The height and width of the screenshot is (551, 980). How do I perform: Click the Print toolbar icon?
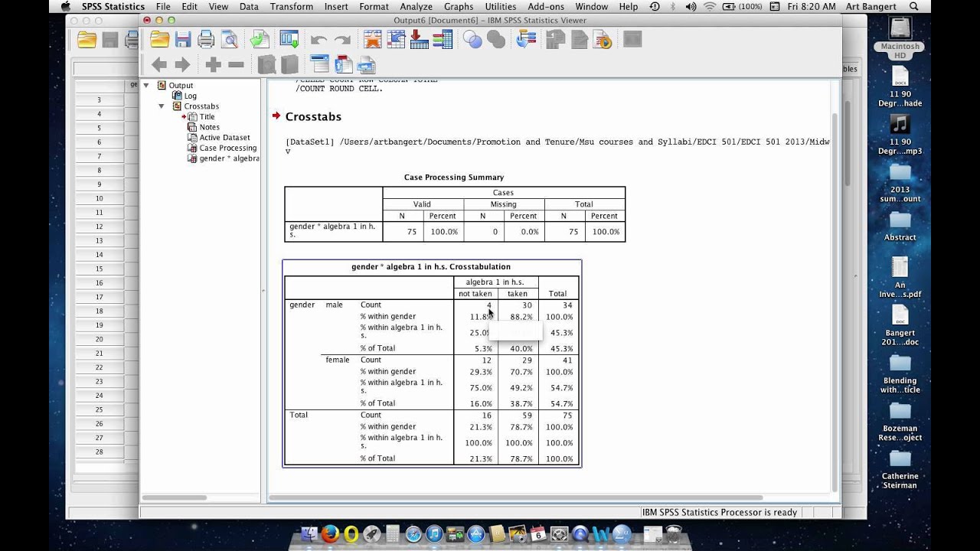coord(206,40)
